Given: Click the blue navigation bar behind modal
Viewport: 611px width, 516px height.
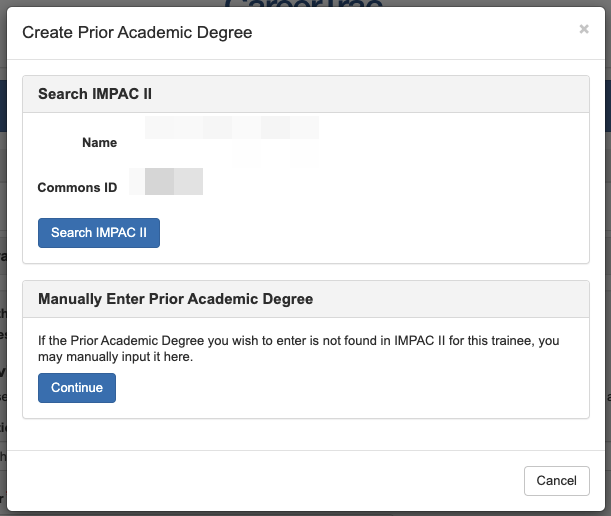Looking at the screenshot, I should [x=605, y=100].
